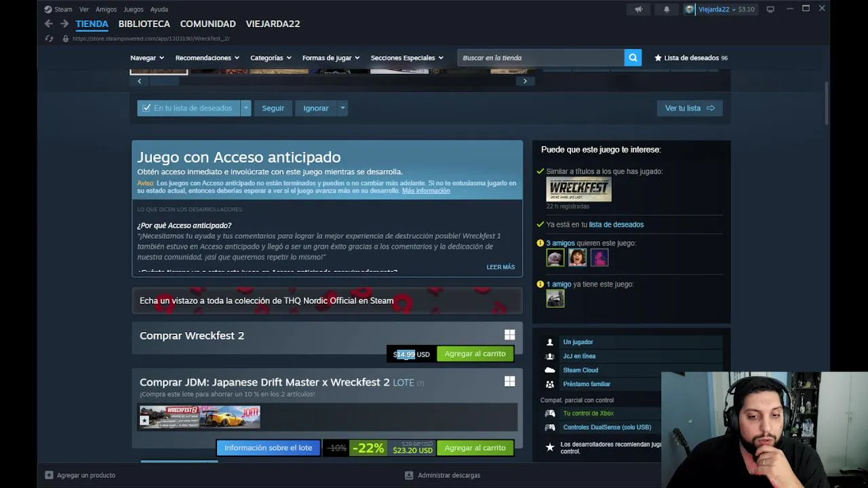Reload the store page
Screen dimensions: 868x488
49,39
